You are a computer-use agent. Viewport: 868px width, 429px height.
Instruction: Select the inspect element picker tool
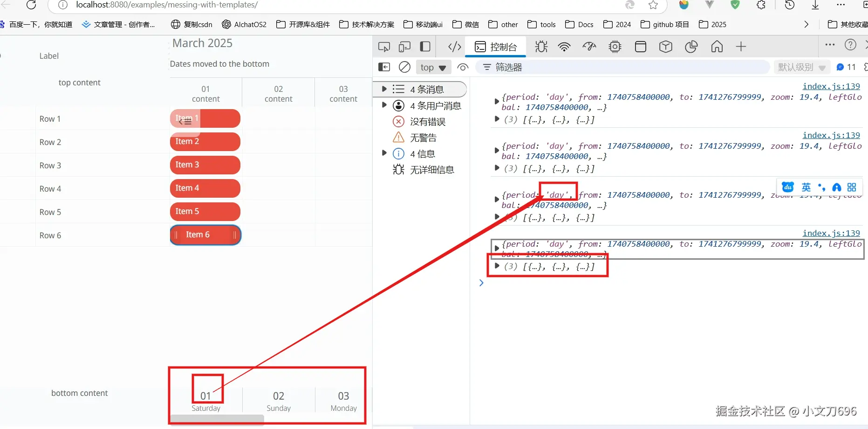pyautogui.click(x=384, y=47)
